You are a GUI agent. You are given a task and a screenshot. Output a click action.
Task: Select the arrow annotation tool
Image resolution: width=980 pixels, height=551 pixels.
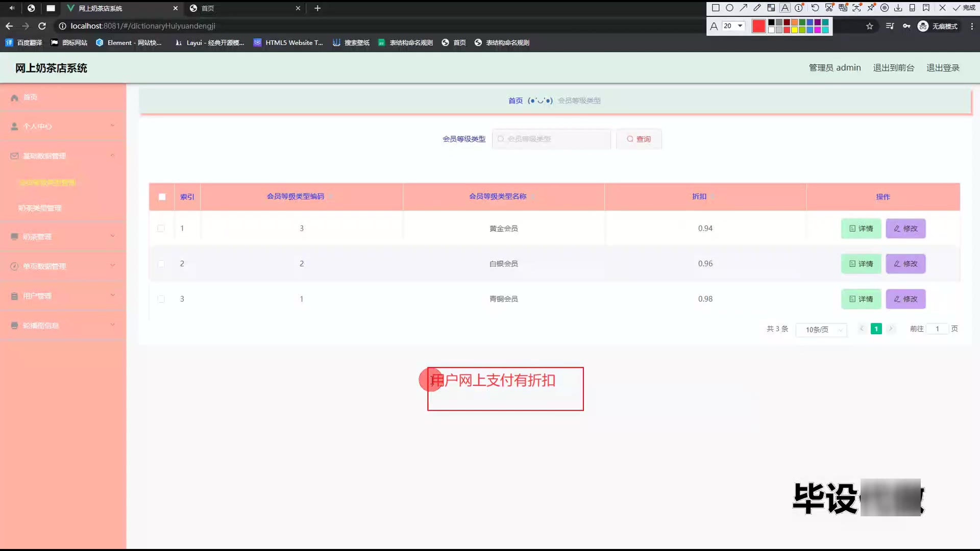744,8
